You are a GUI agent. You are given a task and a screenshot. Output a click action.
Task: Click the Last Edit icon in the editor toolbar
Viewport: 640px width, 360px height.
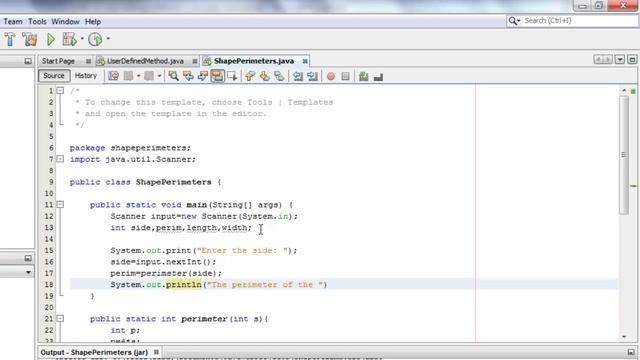pos(113,76)
